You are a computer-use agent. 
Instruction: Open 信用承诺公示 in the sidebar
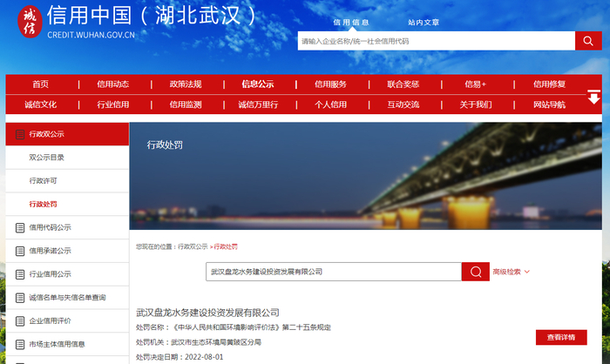(x=67, y=251)
